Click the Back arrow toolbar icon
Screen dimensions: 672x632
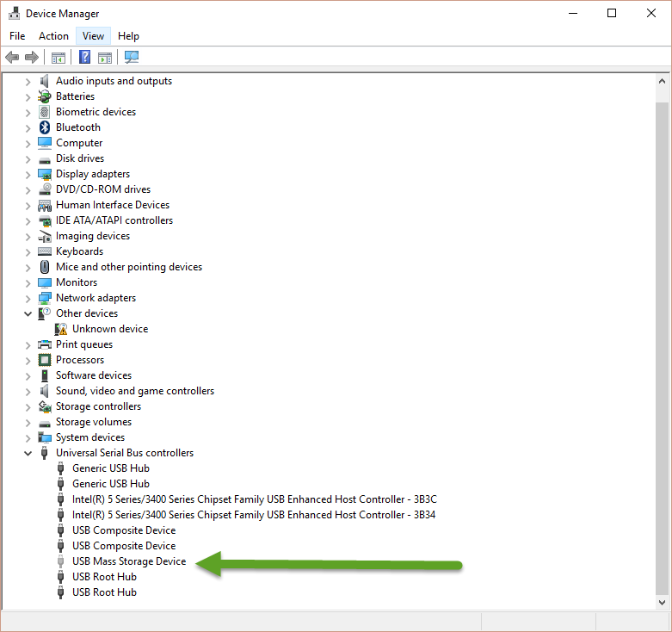(12, 57)
